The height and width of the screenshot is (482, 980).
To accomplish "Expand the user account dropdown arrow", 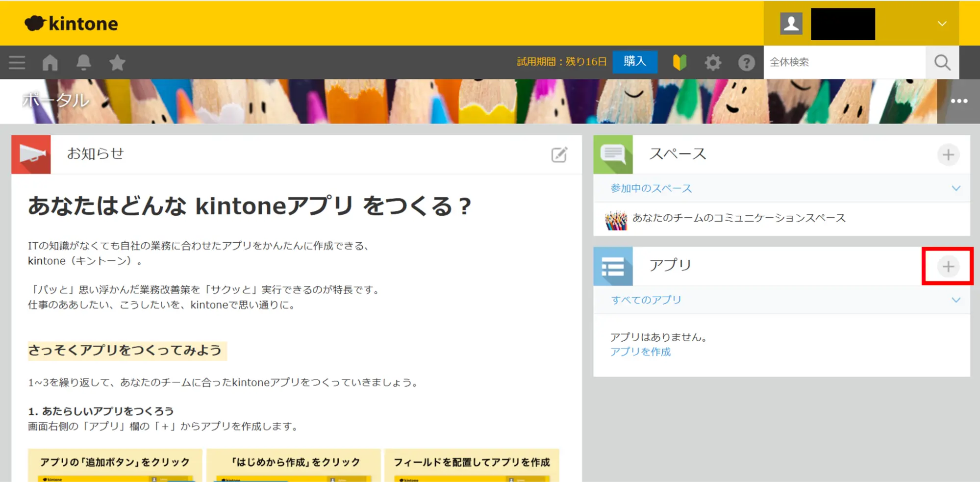I will [942, 24].
